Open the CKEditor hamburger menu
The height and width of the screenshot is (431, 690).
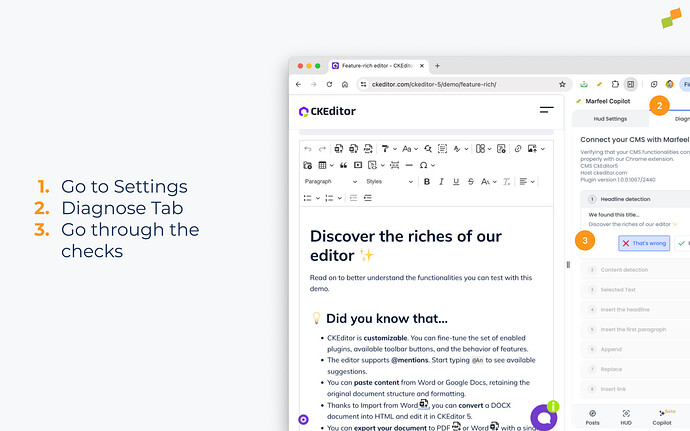point(546,111)
